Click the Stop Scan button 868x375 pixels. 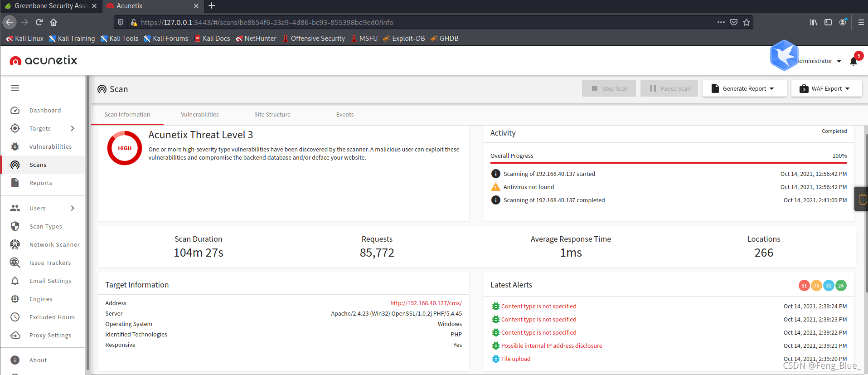(609, 88)
